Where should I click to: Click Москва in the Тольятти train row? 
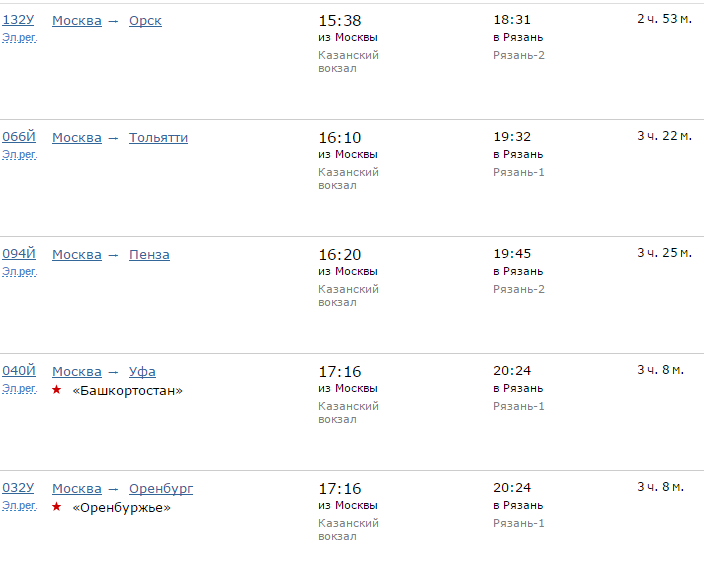pyautogui.click(x=77, y=137)
